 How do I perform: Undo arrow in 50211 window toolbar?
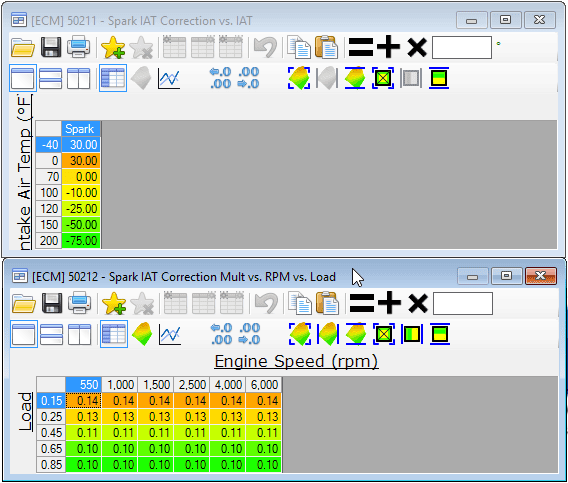click(x=265, y=47)
